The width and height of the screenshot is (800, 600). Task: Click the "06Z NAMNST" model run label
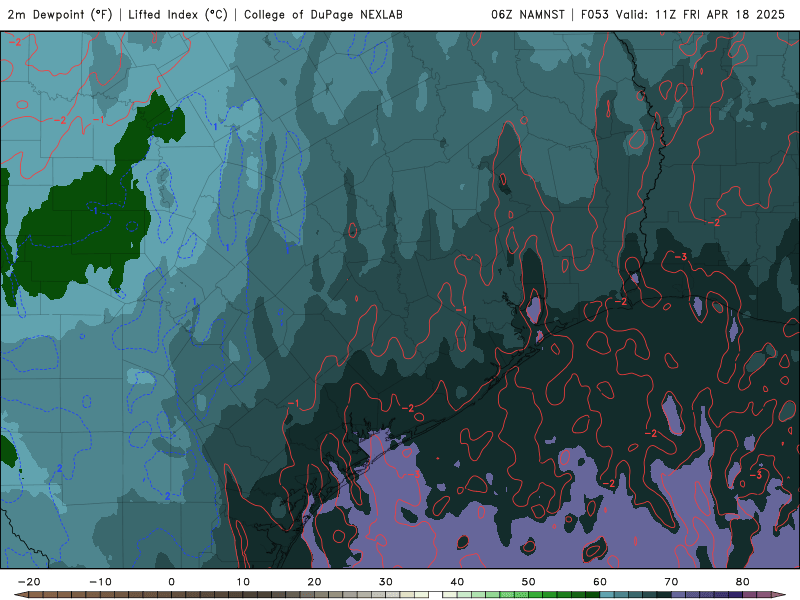pyautogui.click(x=528, y=14)
